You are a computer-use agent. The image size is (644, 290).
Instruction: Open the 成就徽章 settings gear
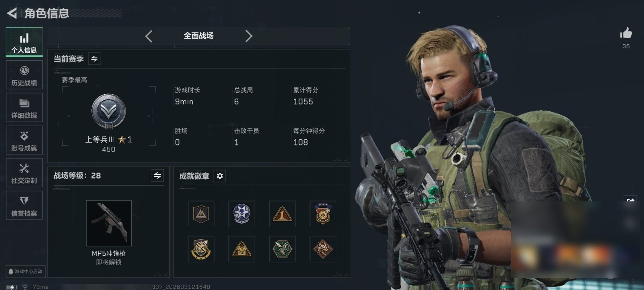click(x=220, y=176)
